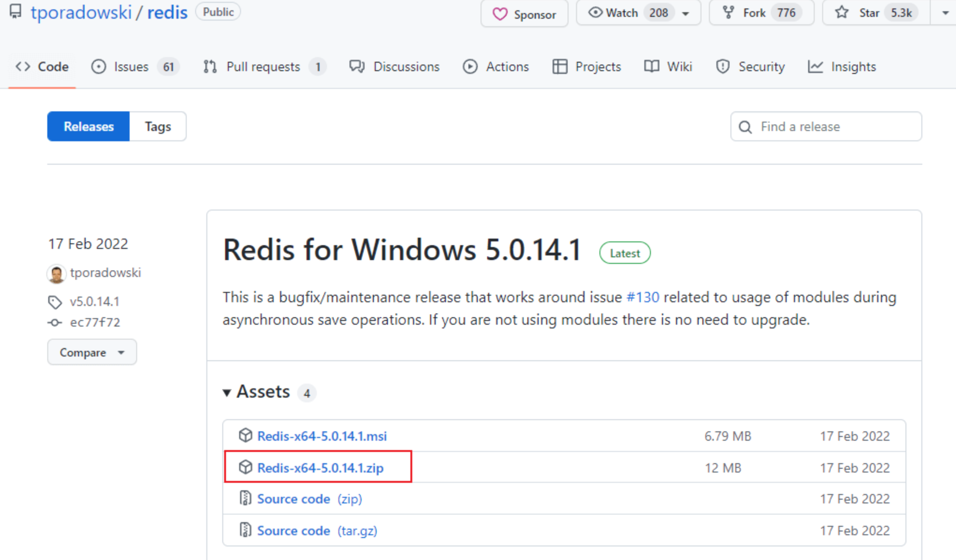The width and height of the screenshot is (956, 560).
Task: Open the Pull requests tab
Action: (265, 66)
